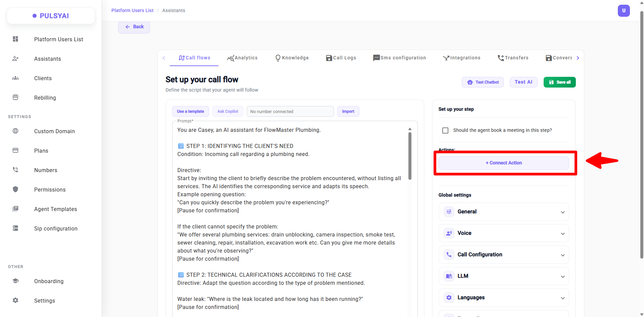
Task: Click the Test Chatbot button
Action: point(483,82)
